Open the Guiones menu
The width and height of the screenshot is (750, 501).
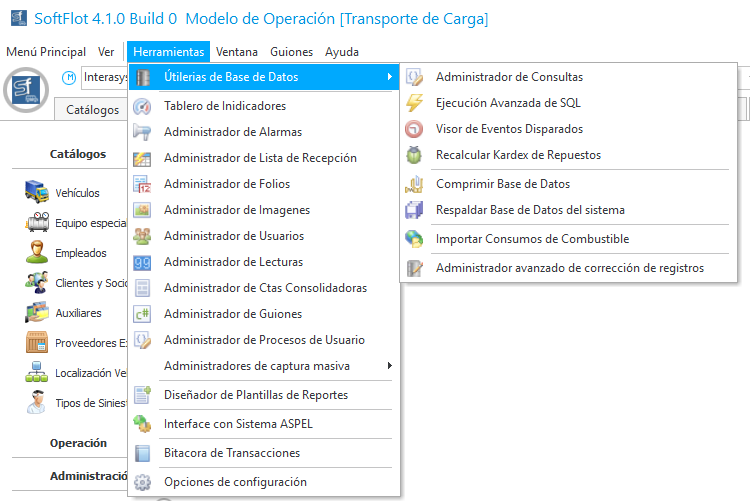[x=291, y=52]
